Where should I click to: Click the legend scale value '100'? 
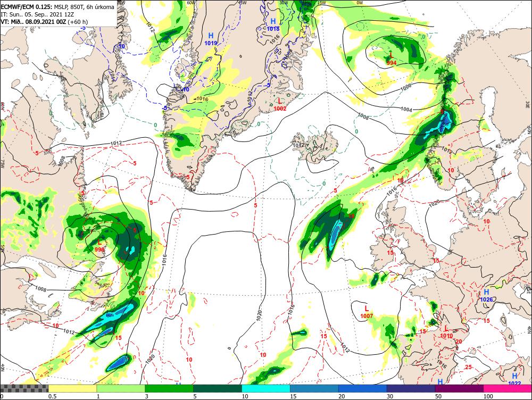(x=488, y=396)
